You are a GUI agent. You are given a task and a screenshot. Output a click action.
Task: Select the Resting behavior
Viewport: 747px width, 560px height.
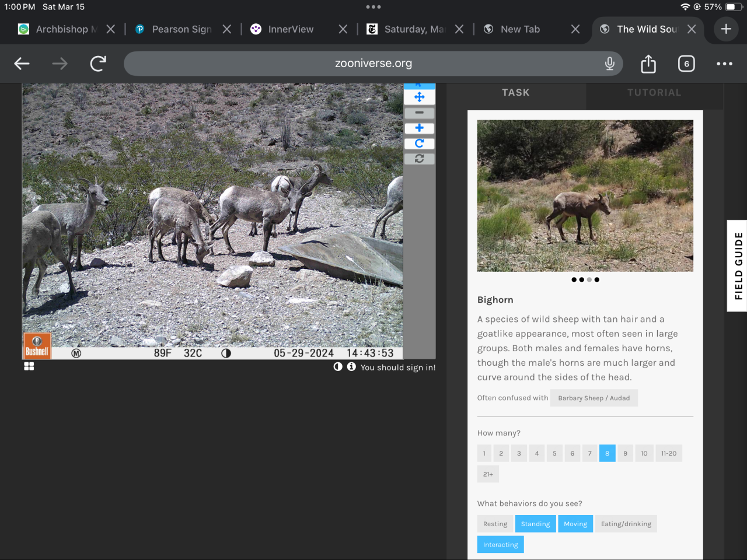click(495, 524)
